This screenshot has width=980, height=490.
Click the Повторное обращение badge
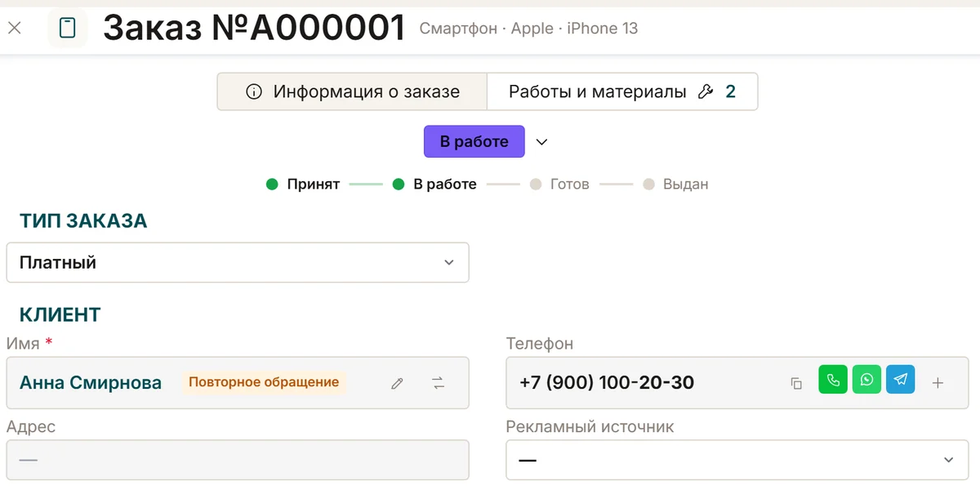click(264, 382)
